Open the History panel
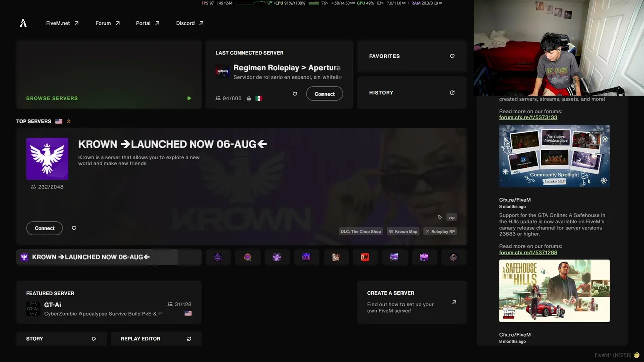 pyautogui.click(x=412, y=93)
